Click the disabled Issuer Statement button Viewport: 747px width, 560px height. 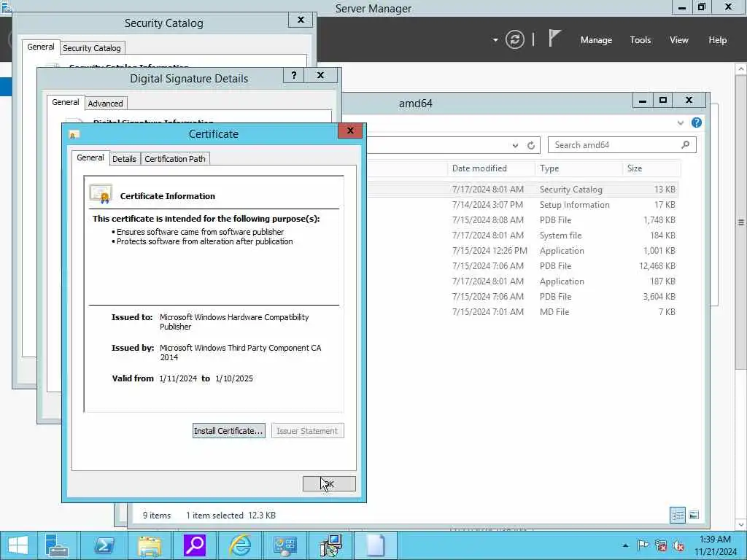pos(307,430)
